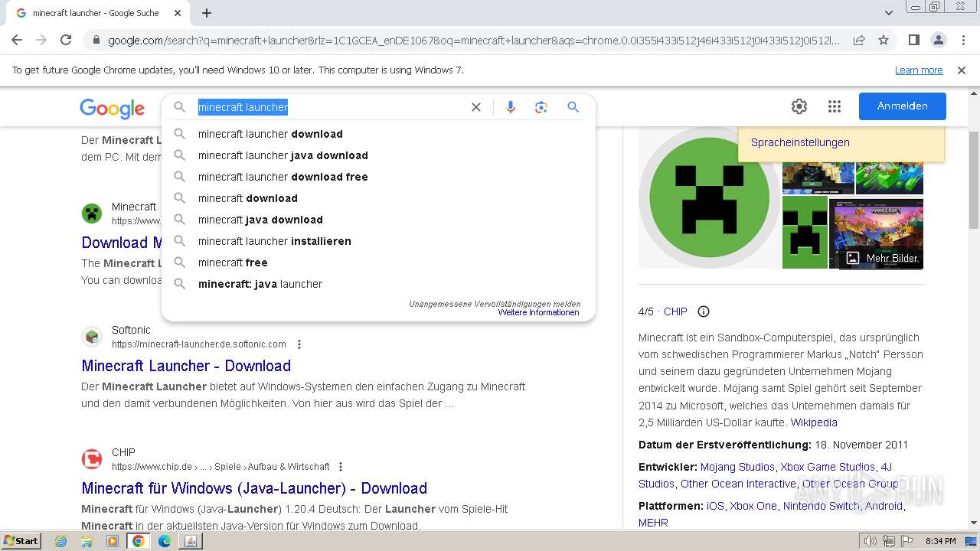Open Chrome three-dot menu

[963, 40]
